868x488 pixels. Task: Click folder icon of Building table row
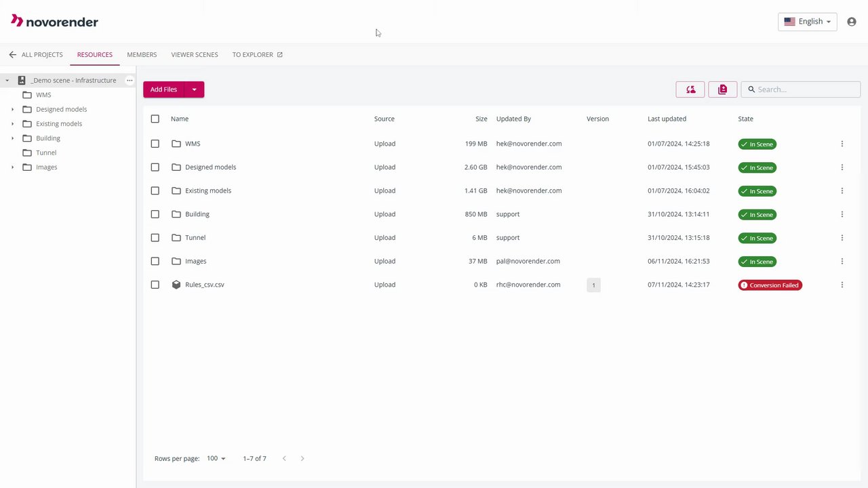[x=176, y=214]
